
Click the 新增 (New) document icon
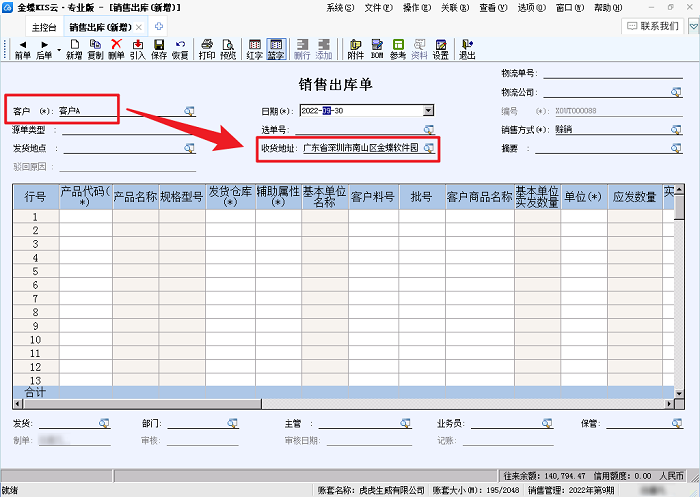pyautogui.click(x=74, y=49)
